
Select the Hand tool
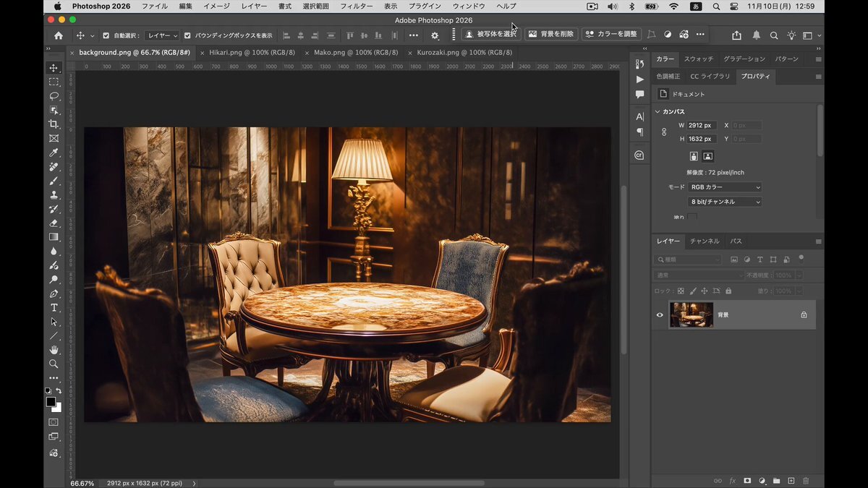click(54, 350)
